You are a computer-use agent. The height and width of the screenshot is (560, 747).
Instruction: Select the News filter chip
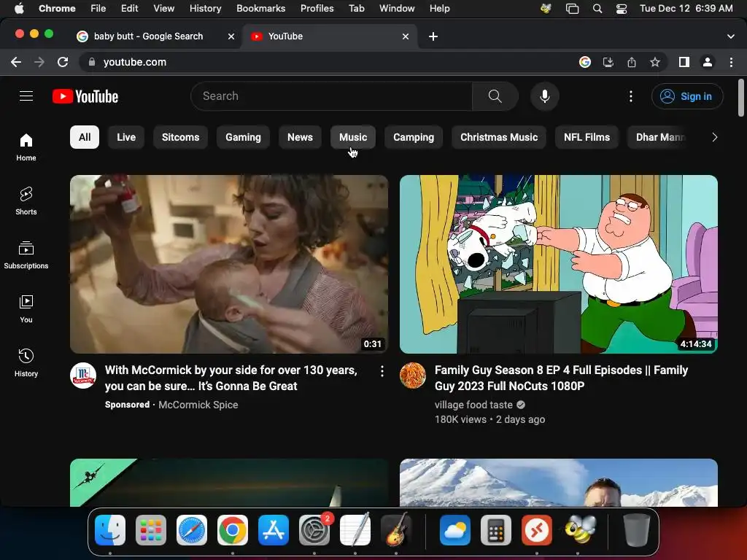pos(300,137)
